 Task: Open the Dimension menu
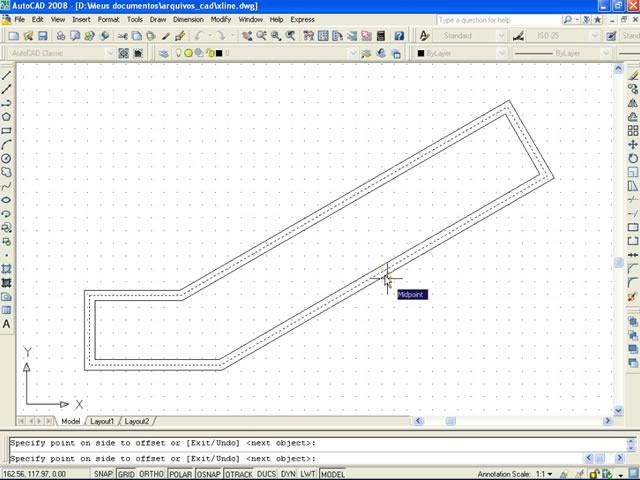pos(188,20)
